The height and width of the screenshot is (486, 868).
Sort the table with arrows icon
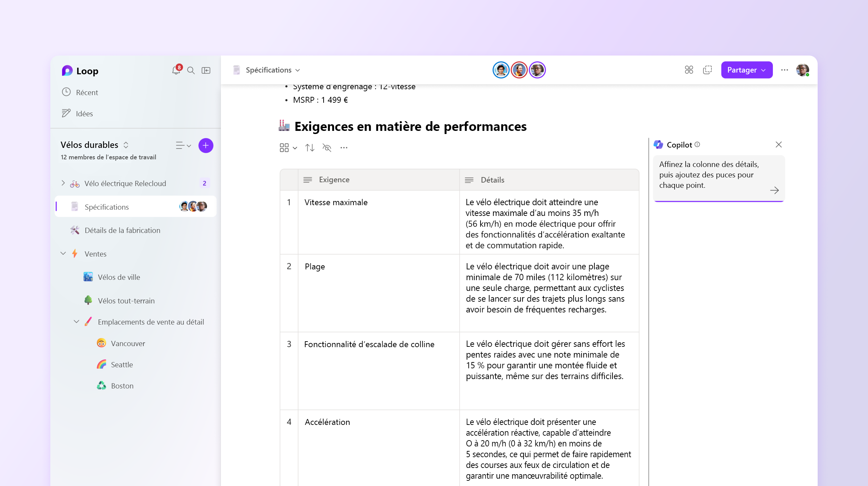tap(310, 148)
